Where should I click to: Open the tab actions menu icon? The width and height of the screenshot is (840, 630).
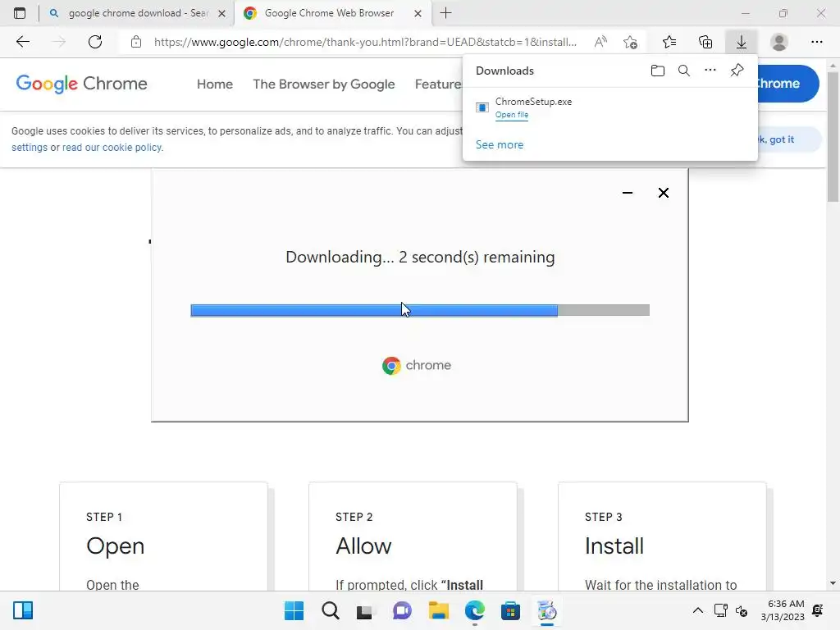tap(20, 13)
